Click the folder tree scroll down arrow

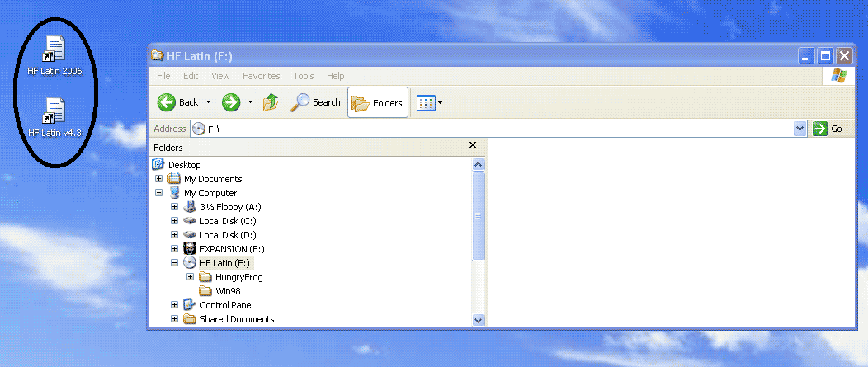(x=478, y=319)
